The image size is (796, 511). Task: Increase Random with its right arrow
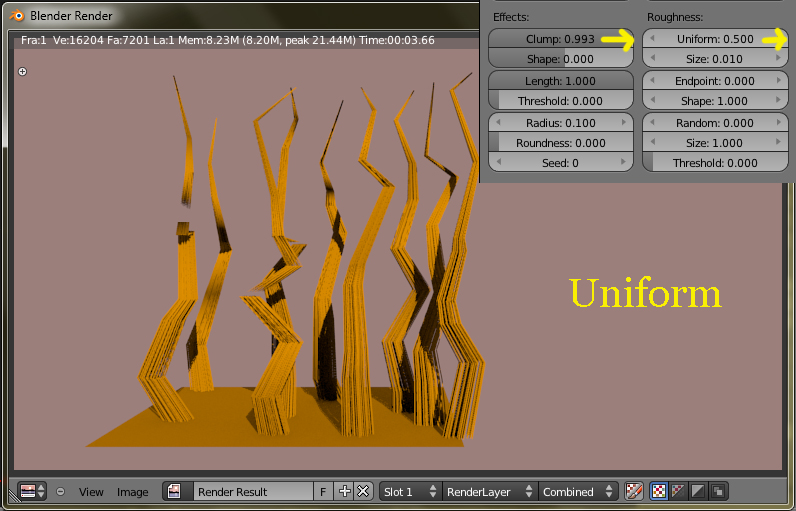tap(778, 122)
